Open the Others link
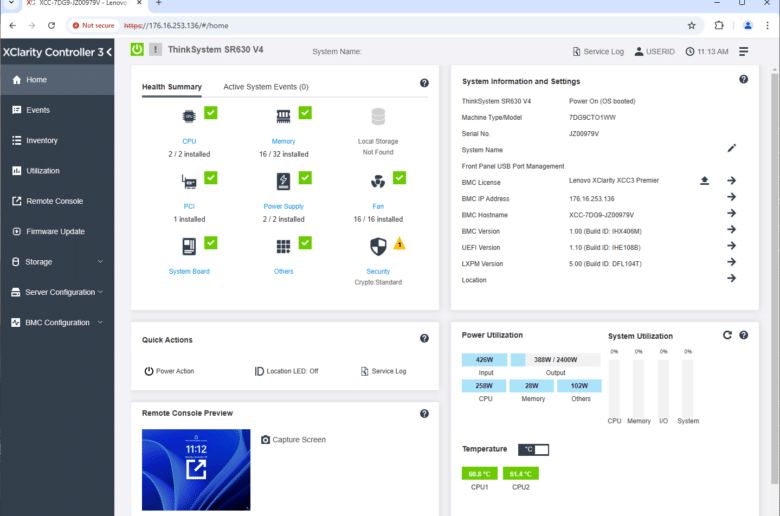Viewport: 780px width, 516px height. coord(284,271)
